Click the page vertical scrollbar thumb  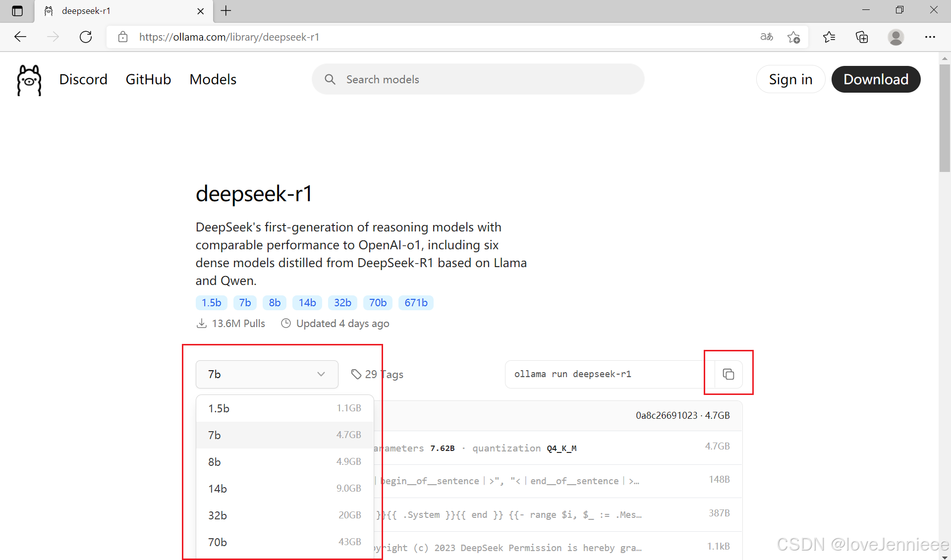(x=945, y=118)
